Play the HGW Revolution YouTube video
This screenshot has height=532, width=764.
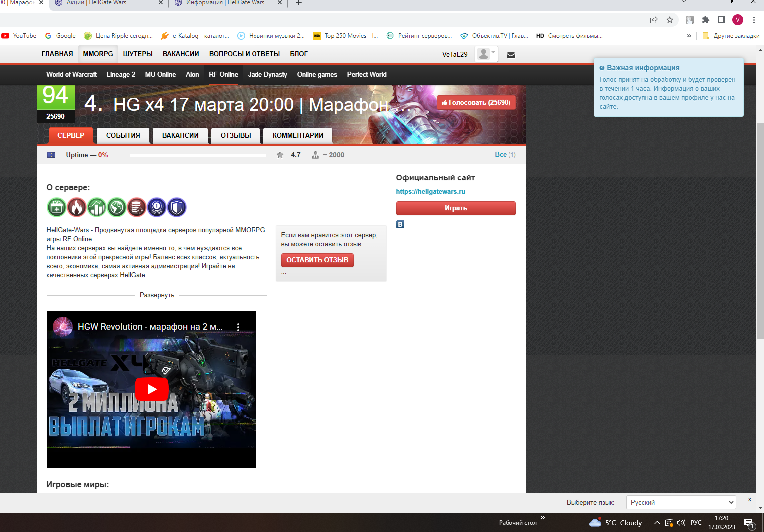tap(152, 389)
